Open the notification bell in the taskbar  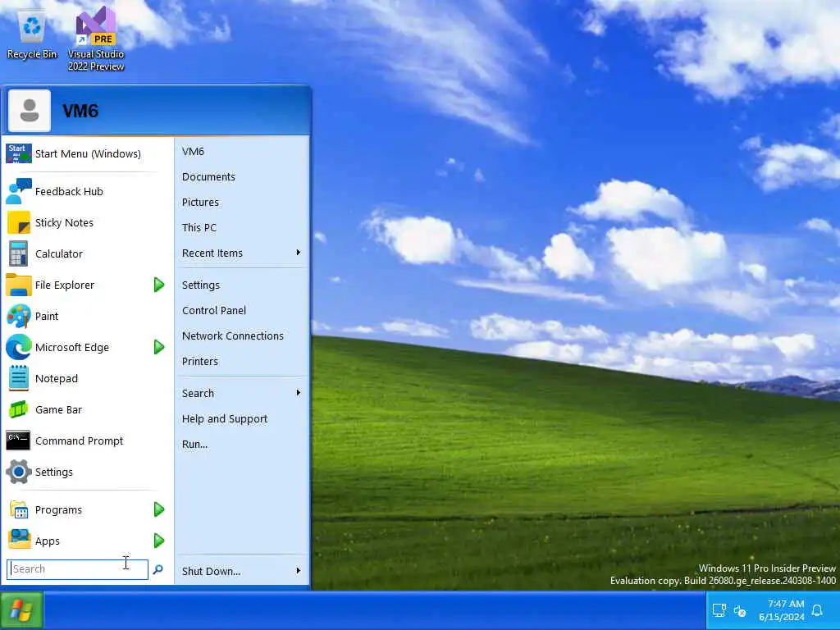817,610
